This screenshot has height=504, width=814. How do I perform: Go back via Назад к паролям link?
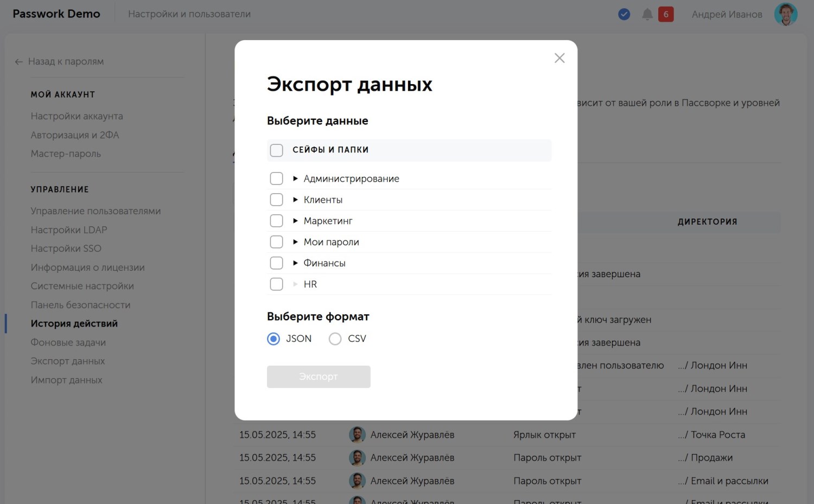(x=66, y=62)
